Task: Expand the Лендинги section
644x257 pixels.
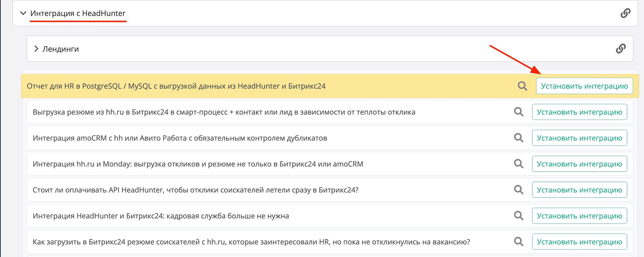Action: (36, 49)
